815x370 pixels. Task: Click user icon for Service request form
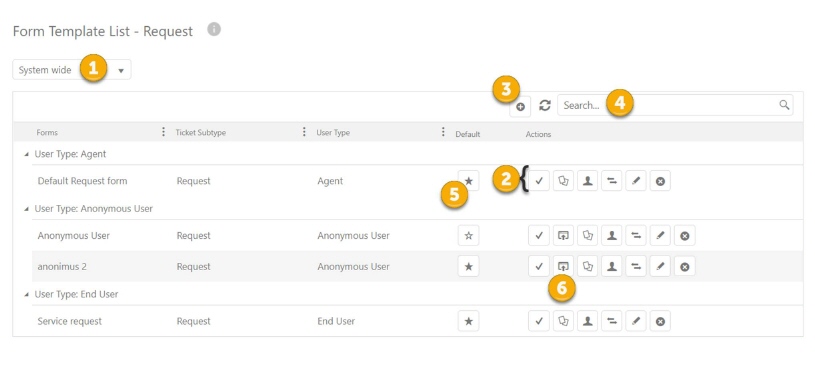point(587,321)
